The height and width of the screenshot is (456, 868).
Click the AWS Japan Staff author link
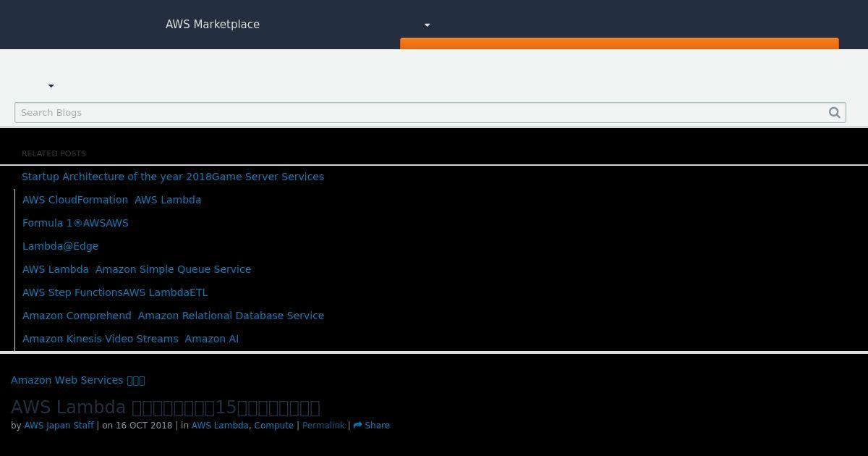click(x=59, y=426)
